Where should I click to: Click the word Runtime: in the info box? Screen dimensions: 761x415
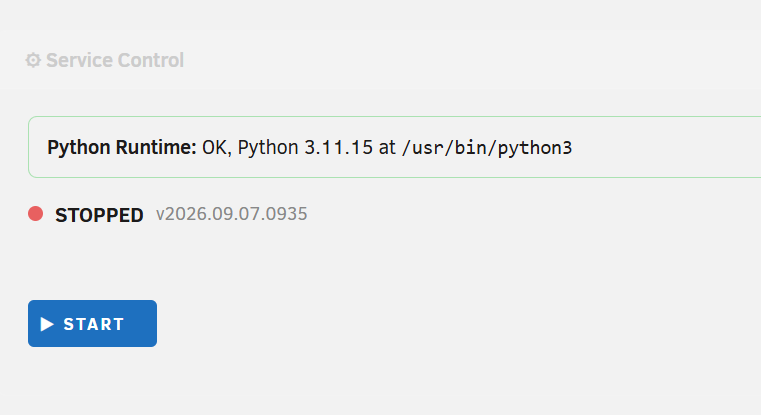coord(156,147)
